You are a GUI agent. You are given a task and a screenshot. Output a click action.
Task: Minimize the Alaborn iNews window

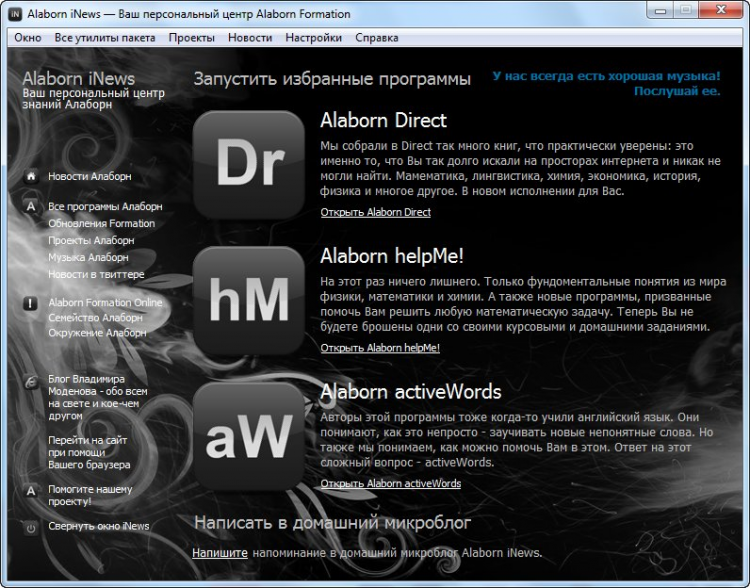point(661,10)
